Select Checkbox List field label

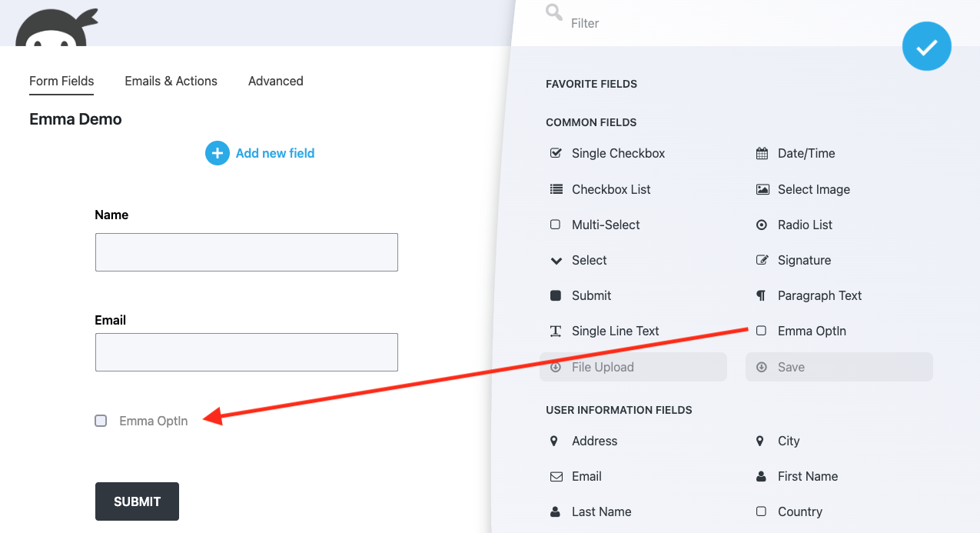611,189
